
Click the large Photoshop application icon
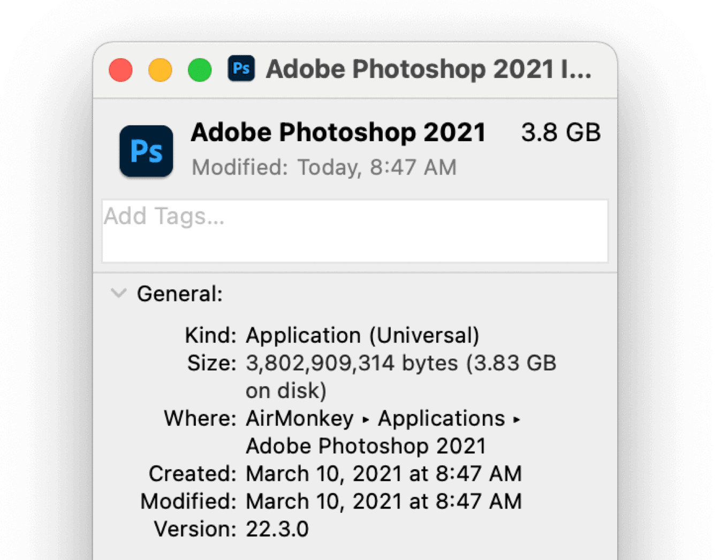pyautogui.click(x=146, y=151)
